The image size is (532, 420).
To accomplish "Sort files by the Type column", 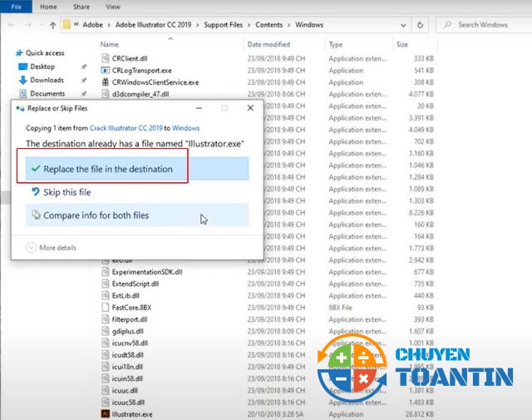I will point(336,44).
